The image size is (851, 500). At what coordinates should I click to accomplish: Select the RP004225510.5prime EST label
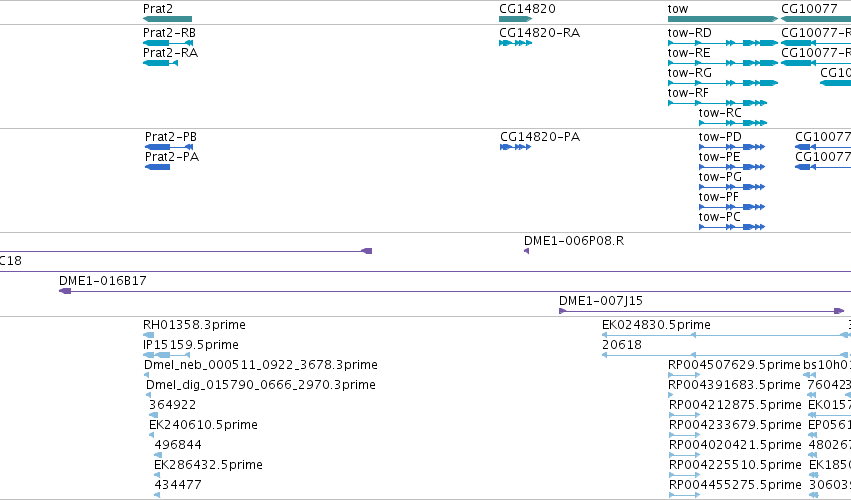click(735, 465)
